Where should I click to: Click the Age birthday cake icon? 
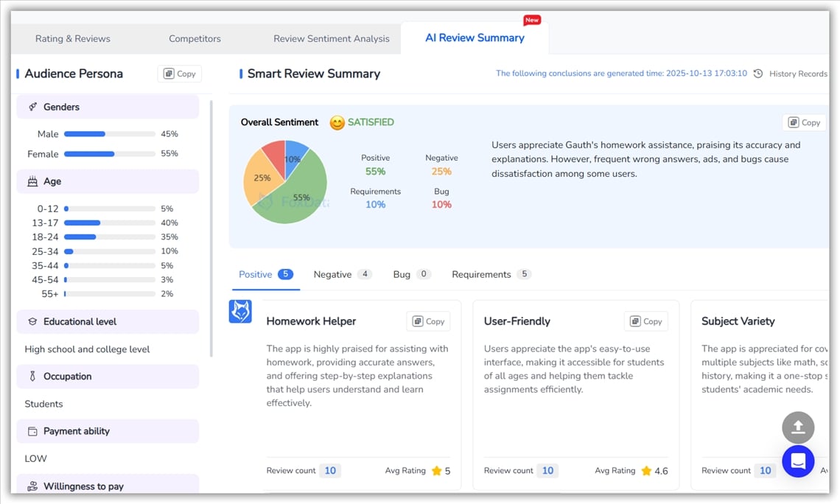click(x=32, y=181)
